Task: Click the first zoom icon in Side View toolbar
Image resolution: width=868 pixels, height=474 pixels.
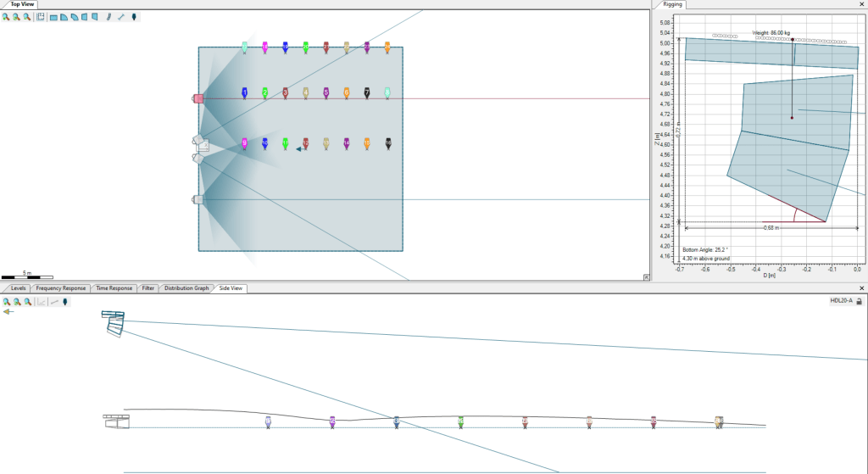Action: click(x=7, y=302)
